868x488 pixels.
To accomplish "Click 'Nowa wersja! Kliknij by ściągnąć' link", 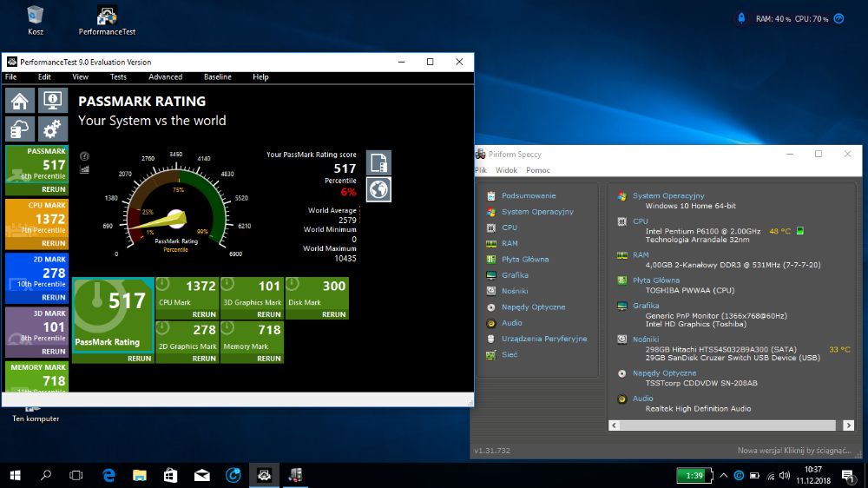I will click(x=794, y=451).
